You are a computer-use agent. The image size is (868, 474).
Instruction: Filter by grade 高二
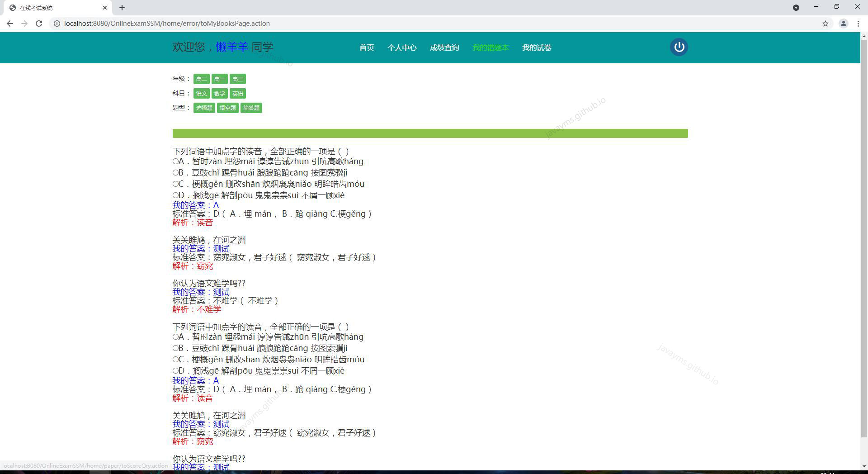(x=201, y=79)
